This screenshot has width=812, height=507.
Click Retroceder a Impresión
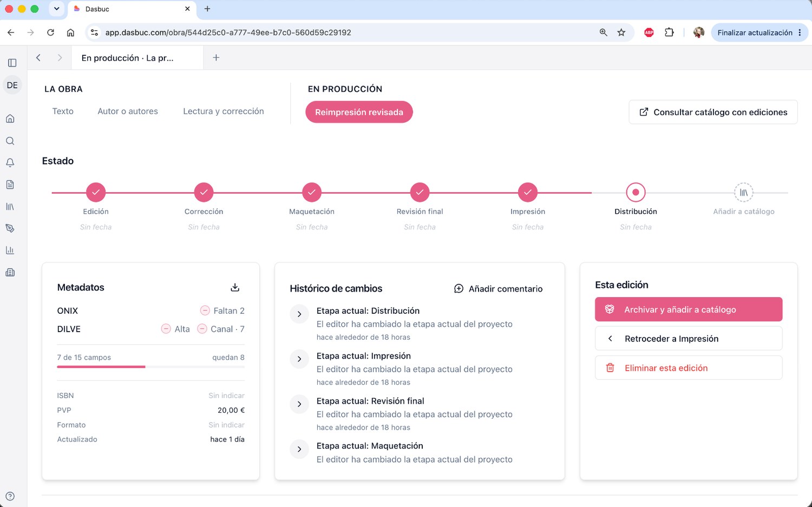pos(689,339)
